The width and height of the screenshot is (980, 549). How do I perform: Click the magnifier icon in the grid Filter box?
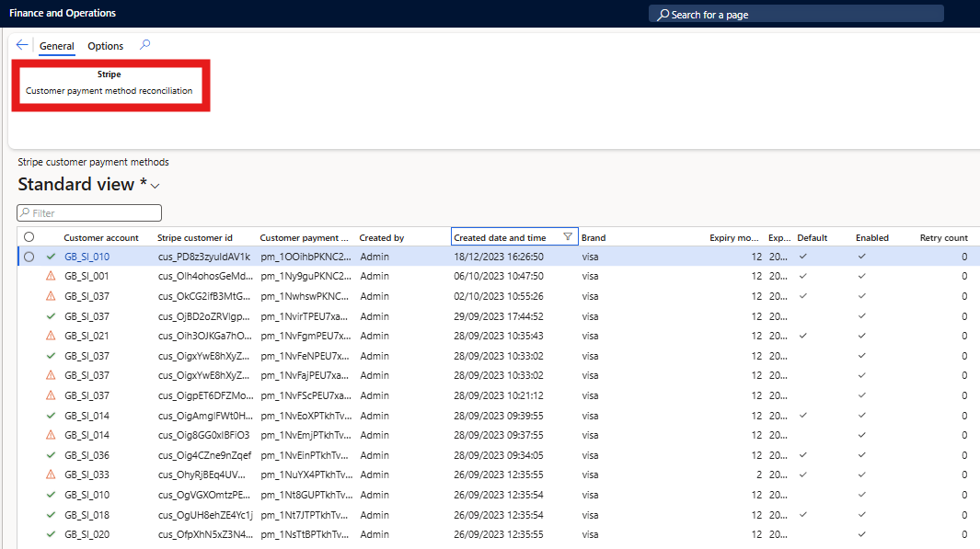click(25, 213)
